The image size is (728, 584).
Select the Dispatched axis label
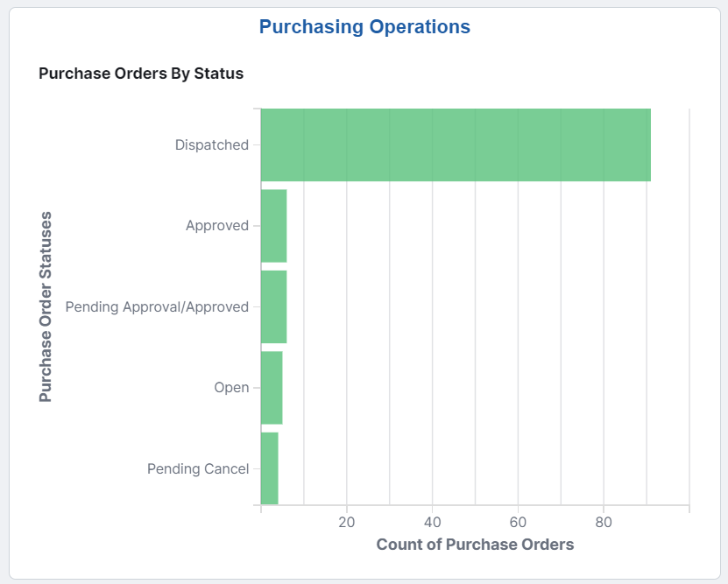coord(212,144)
